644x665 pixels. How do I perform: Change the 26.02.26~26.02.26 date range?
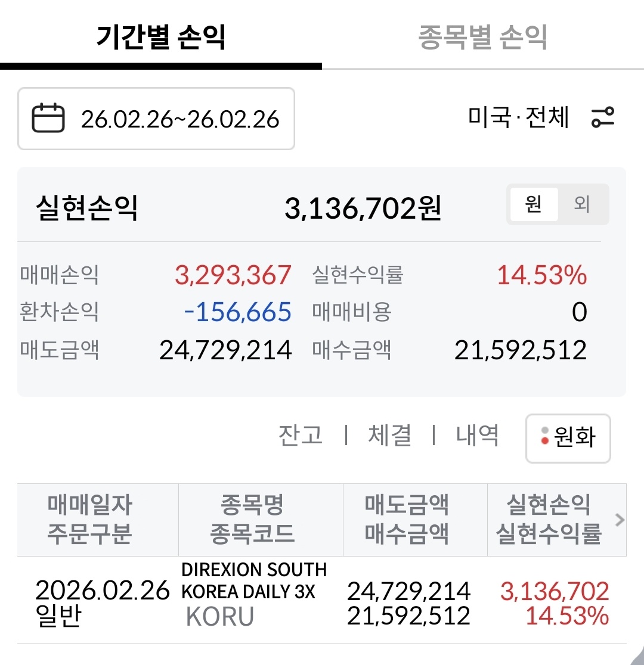click(180, 119)
